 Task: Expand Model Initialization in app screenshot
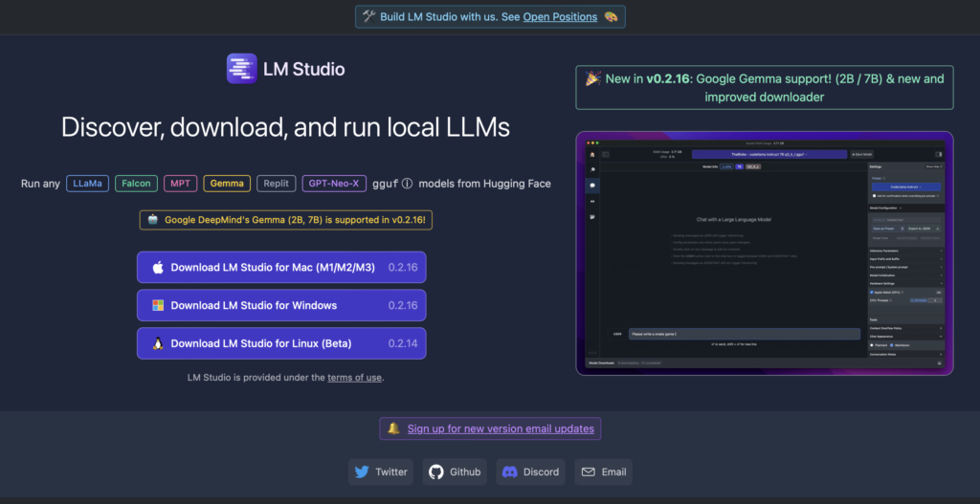[905, 274]
